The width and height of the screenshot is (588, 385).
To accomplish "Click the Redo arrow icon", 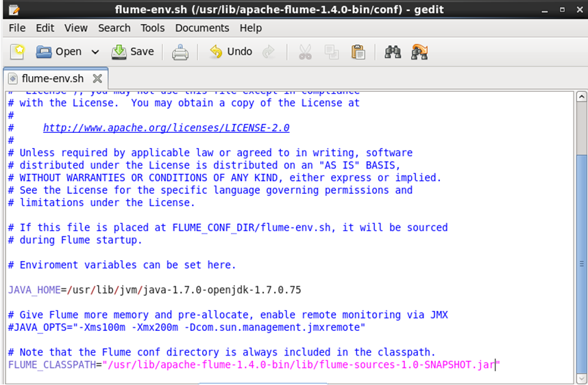I will click(x=268, y=52).
